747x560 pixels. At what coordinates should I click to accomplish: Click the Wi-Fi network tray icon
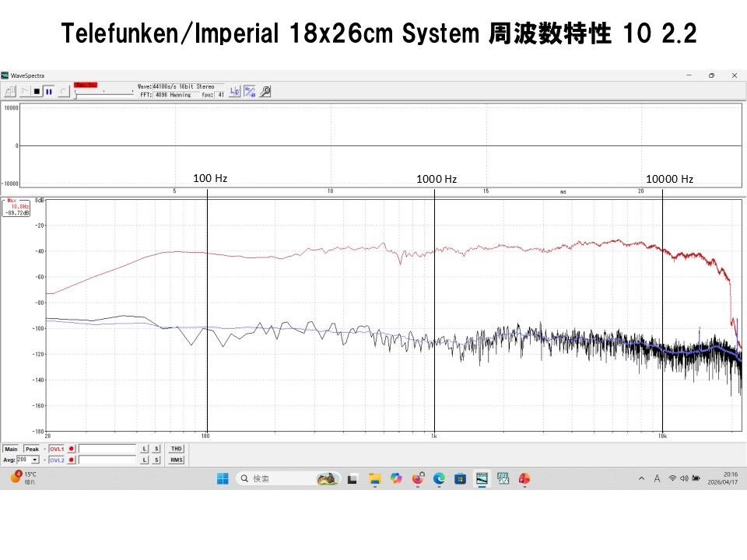tap(672, 478)
